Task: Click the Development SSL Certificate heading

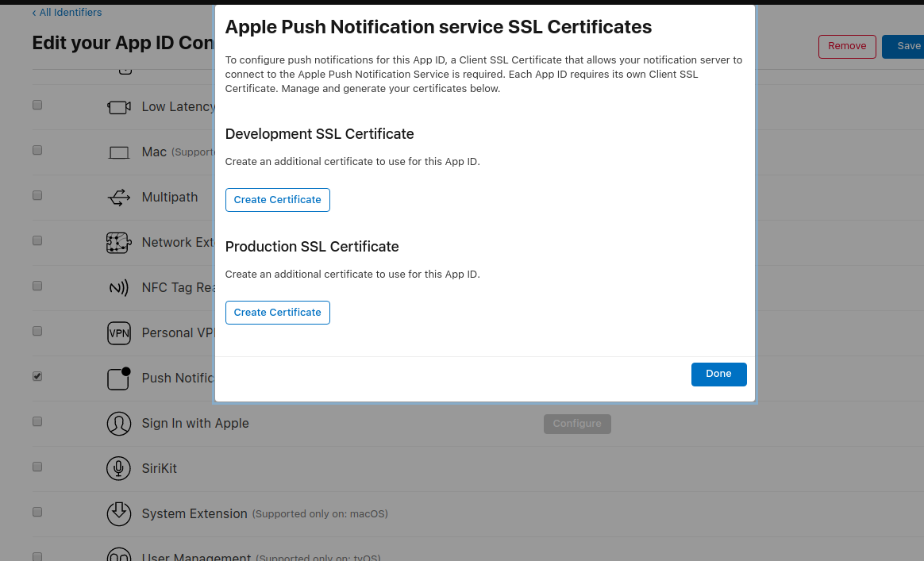Action: [319, 134]
